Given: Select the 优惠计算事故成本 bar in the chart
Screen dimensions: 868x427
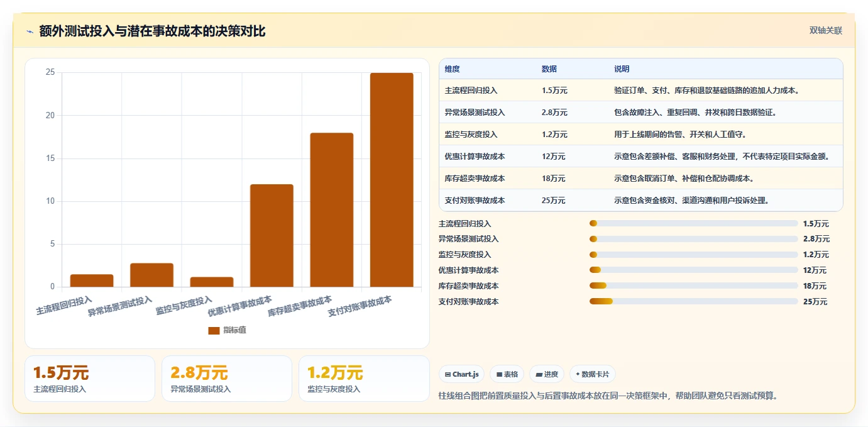Looking at the screenshot, I should [272, 235].
